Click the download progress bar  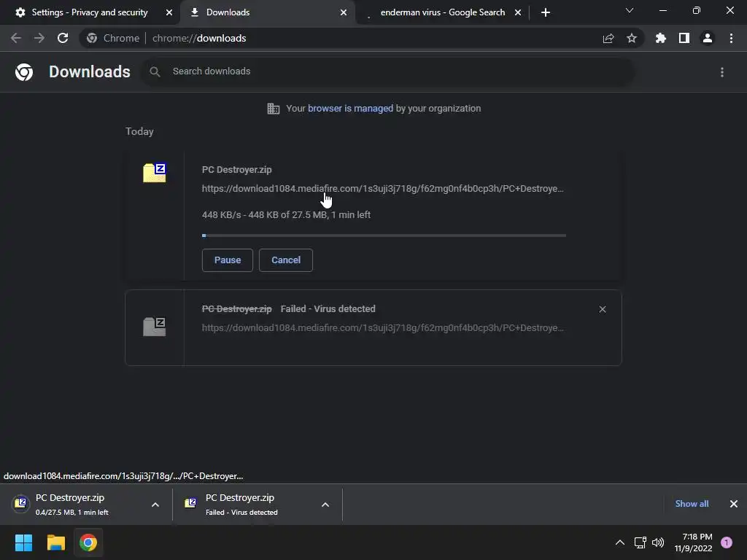(x=384, y=236)
